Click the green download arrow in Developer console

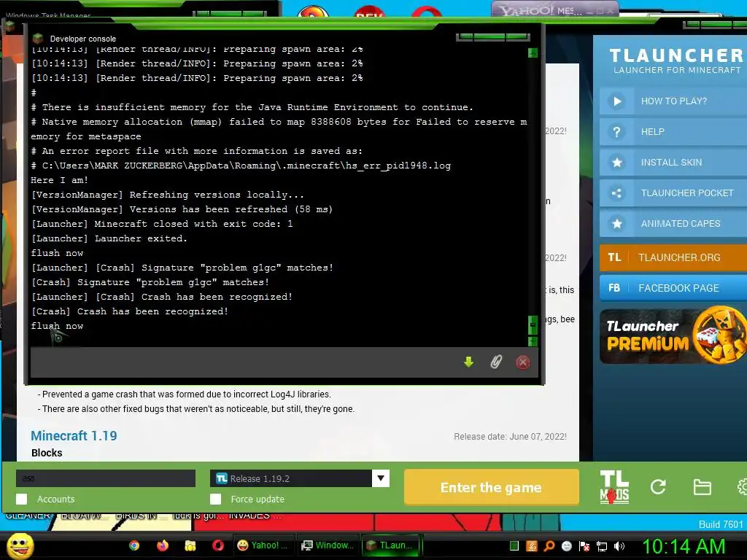[x=469, y=362]
